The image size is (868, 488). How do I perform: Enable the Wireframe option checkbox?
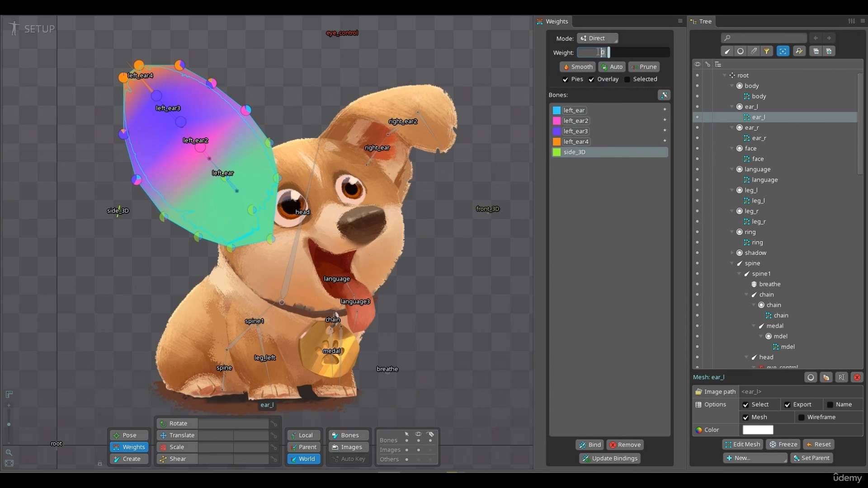point(801,418)
